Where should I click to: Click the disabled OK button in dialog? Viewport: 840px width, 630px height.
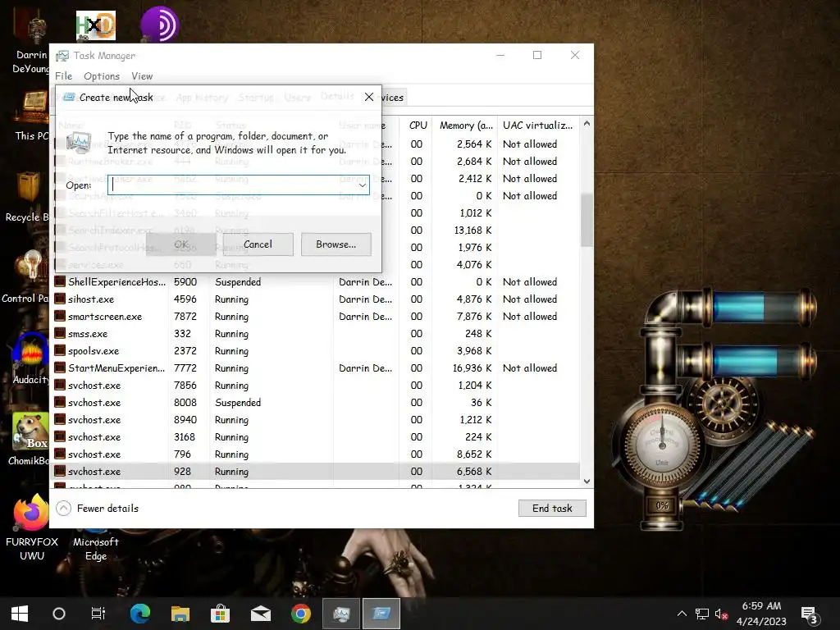[181, 244]
